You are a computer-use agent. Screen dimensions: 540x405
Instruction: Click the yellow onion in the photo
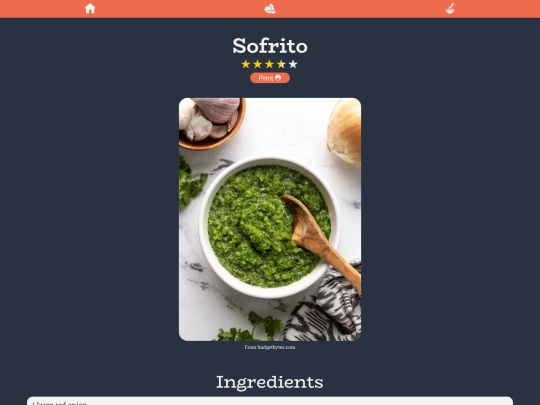tap(344, 133)
